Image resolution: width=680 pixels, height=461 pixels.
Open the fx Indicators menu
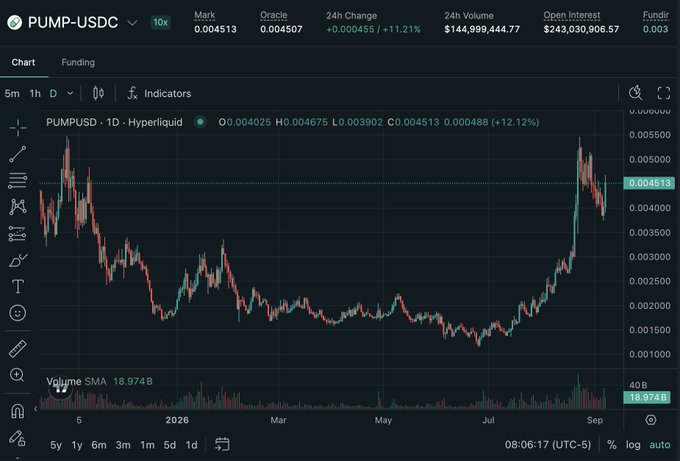point(159,93)
